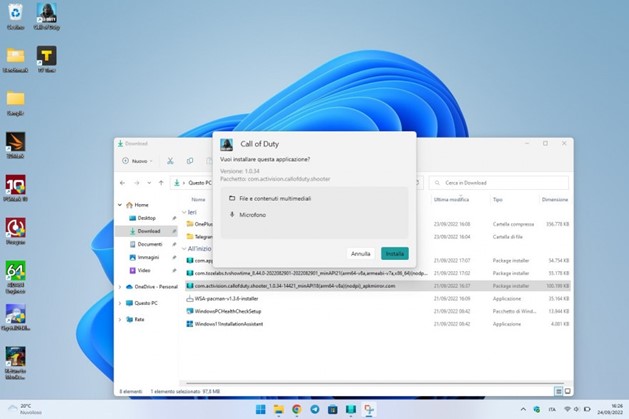Click the Cut scissors icon in Explorer toolbar
The image size is (629, 419).
coord(170,161)
